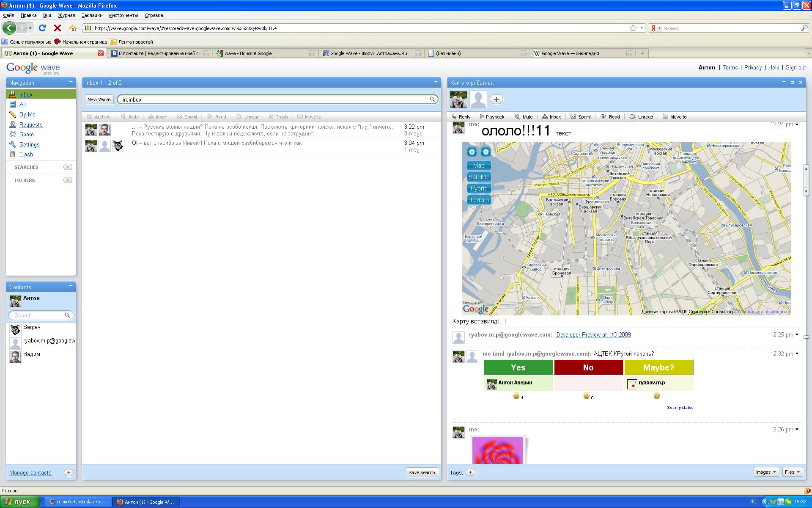Image resolution: width=812 pixels, height=508 pixels.
Task: Open the 12:25 pm message dropdown arrow
Action: (797, 334)
